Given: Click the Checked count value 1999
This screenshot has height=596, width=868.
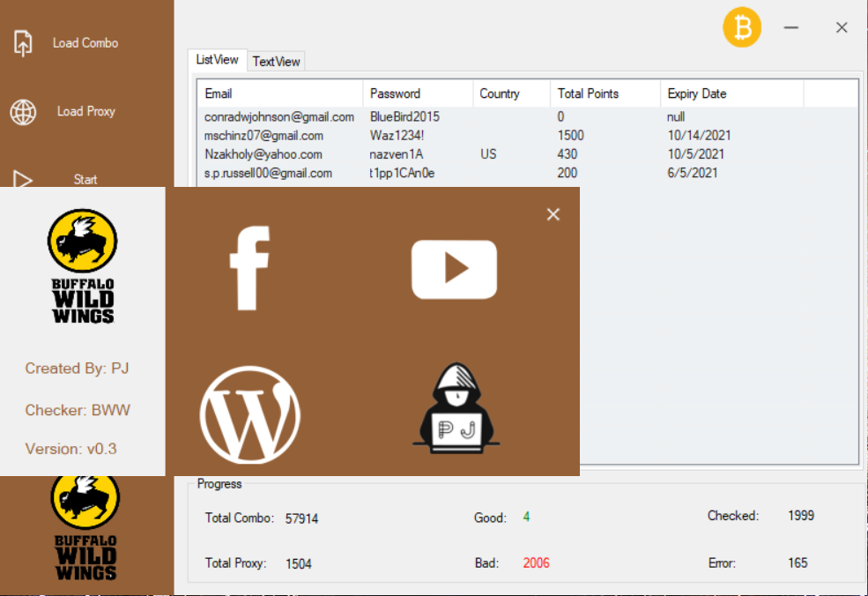Looking at the screenshot, I should coord(801,516).
